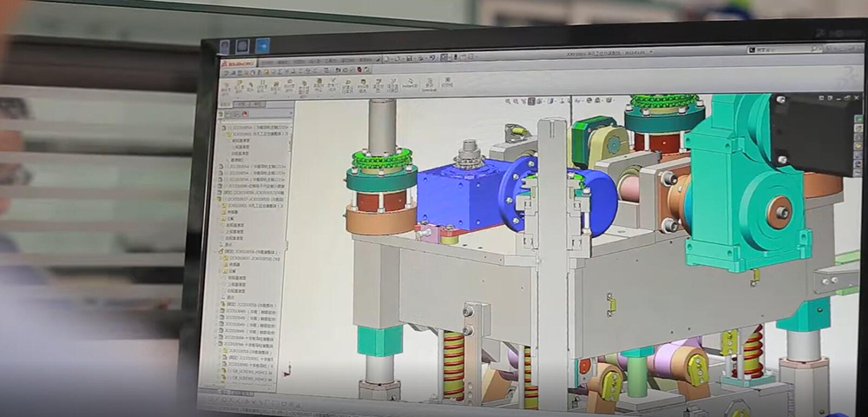868x417 pixels.
Task: Click the Take Snapshot tool after SpeedPak
Action: click(447, 83)
